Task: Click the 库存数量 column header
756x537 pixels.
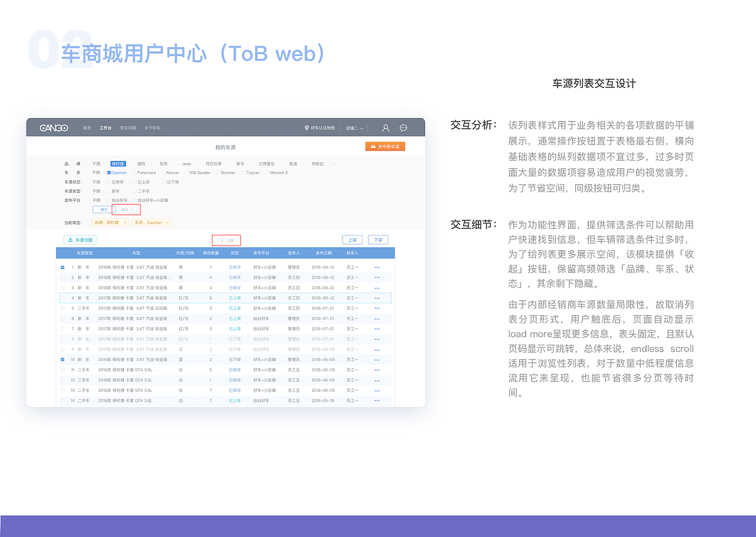Action: [x=211, y=253]
